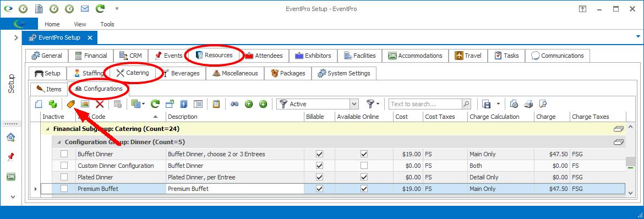644x219 pixels.
Task: Click the clipboard toolbar icon
Action: tap(216, 104)
